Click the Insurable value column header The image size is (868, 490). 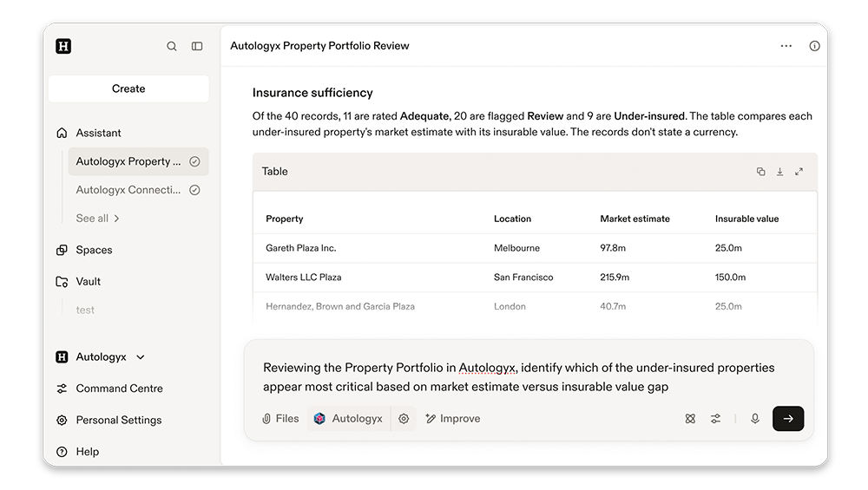pyautogui.click(x=746, y=219)
